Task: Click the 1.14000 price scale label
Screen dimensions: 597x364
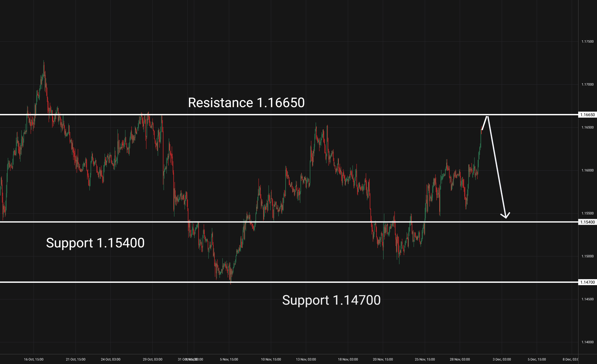Action: (x=587, y=342)
